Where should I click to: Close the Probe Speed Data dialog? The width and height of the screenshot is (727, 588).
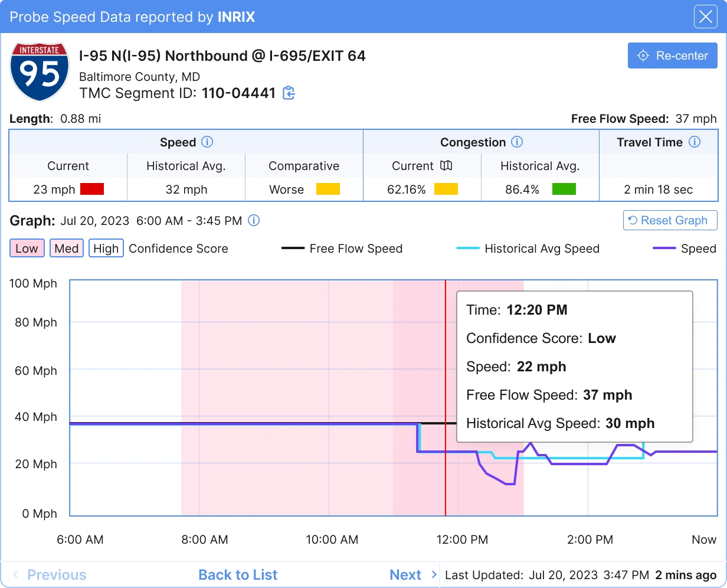pos(705,17)
